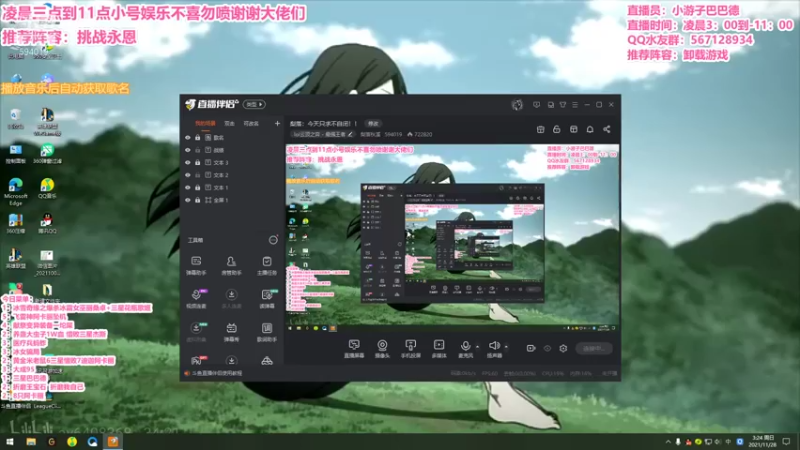Open the 读弹幕 tool

[266, 299]
